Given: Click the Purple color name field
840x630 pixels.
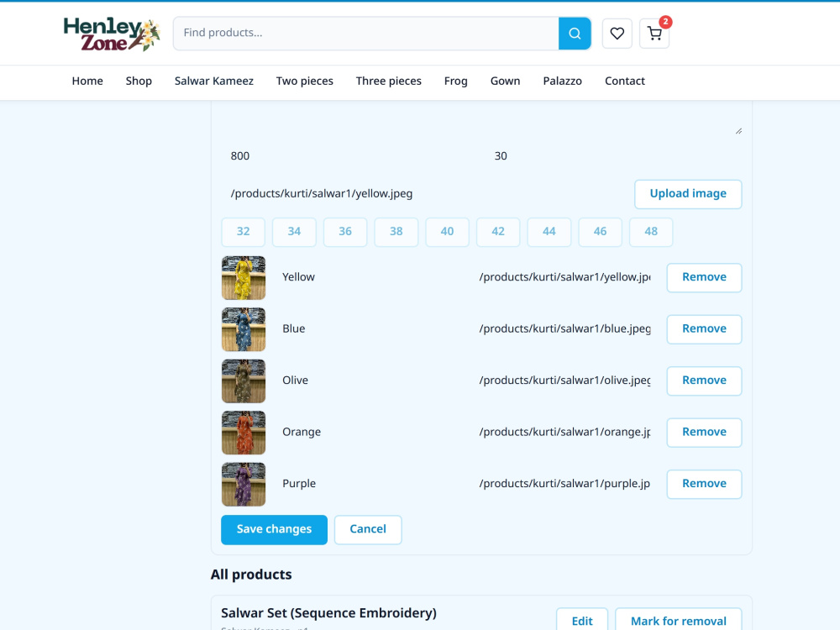Looking at the screenshot, I should point(369,484).
